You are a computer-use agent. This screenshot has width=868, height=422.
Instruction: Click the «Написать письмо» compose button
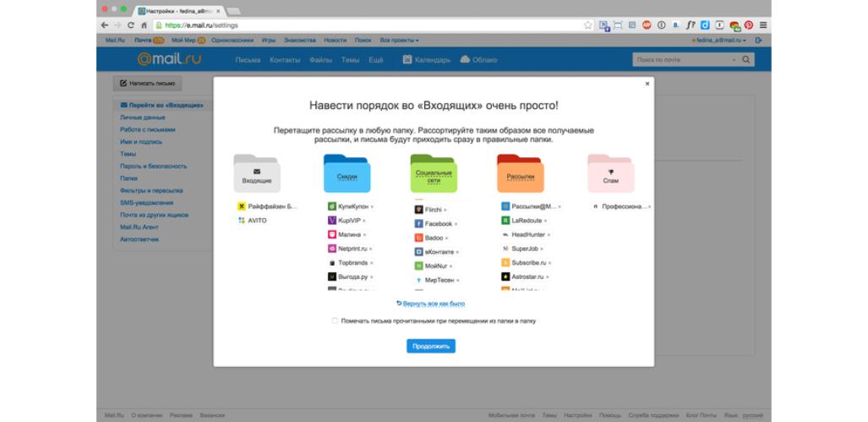point(148,84)
